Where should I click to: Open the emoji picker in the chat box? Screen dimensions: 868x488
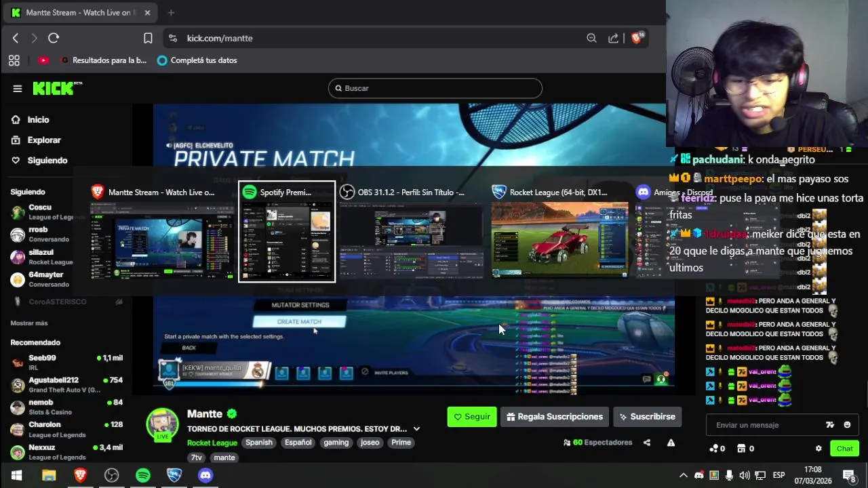click(x=847, y=425)
